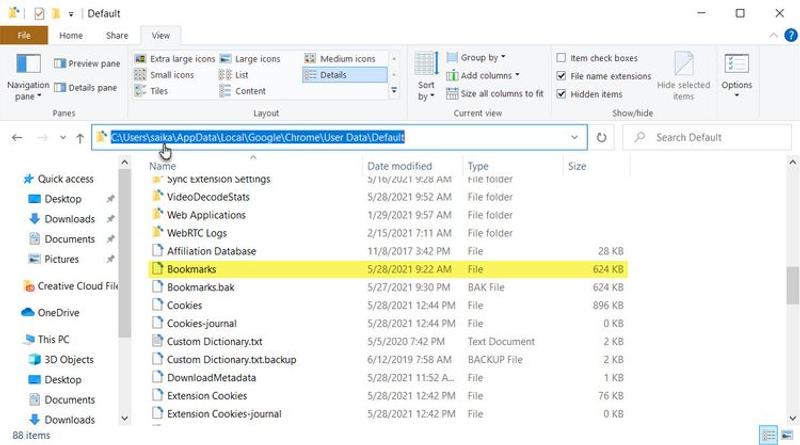Open the Add columns dropdown

click(483, 76)
